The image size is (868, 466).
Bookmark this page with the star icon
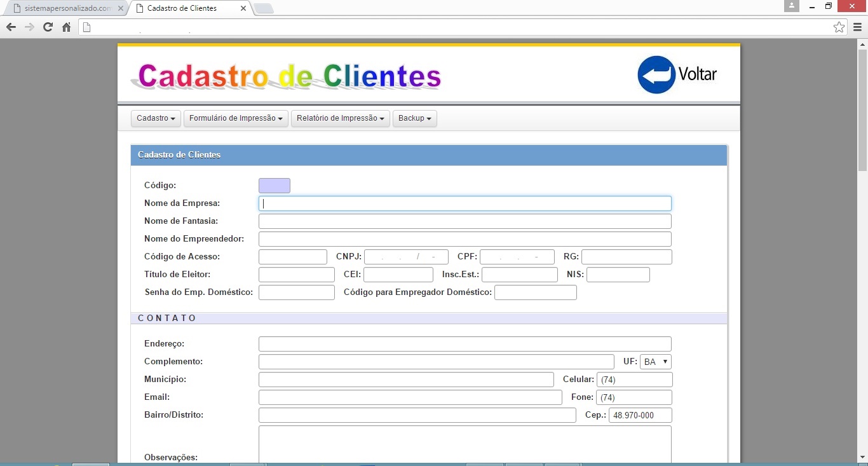839,27
